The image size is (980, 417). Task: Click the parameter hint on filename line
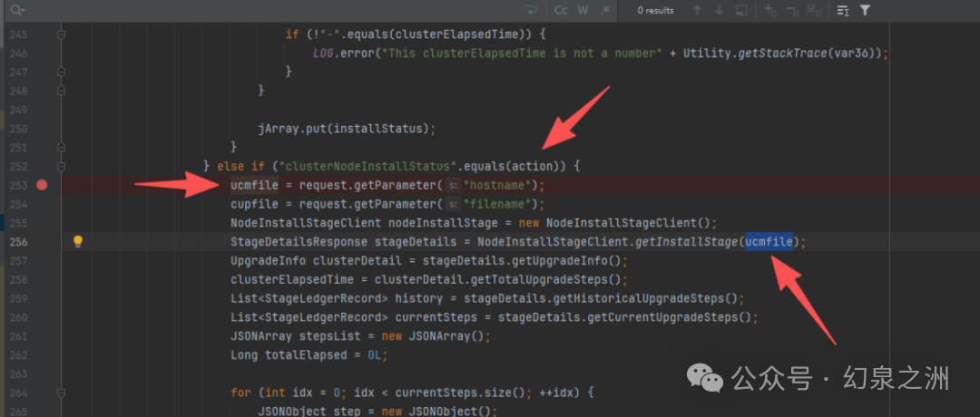tap(453, 204)
